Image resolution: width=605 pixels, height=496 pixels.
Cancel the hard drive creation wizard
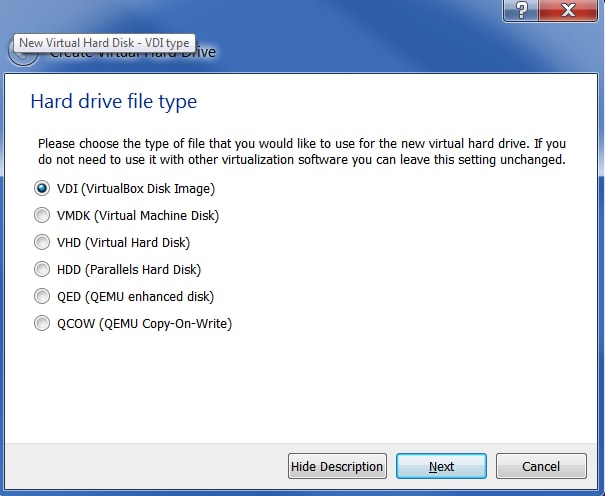541,466
